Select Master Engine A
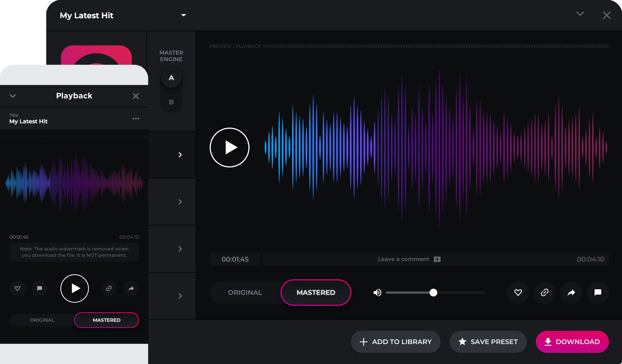 (x=171, y=78)
